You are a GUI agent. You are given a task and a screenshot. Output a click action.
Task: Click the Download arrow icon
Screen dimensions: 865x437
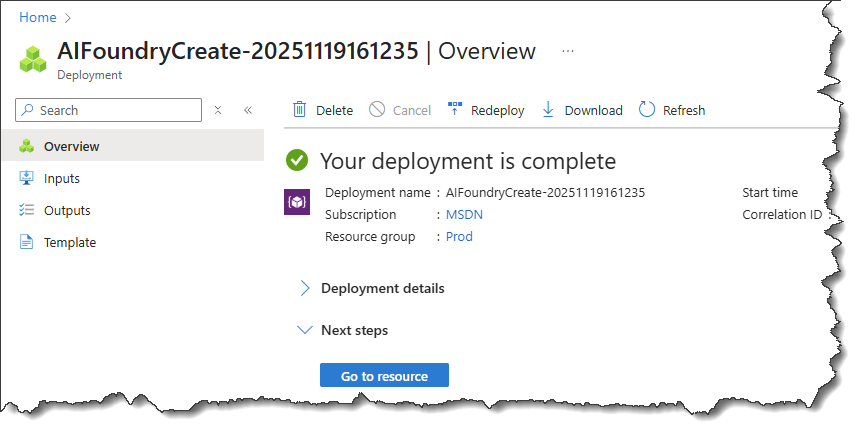tap(548, 110)
